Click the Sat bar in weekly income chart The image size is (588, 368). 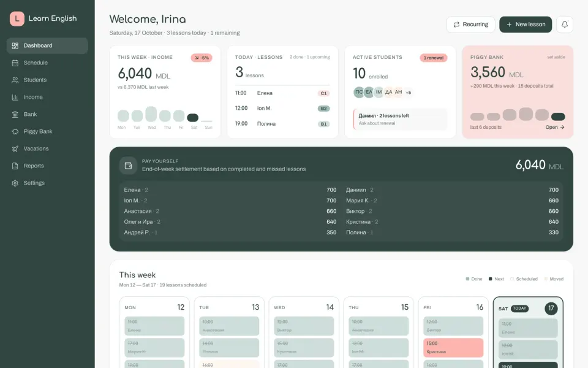(193, 118)
